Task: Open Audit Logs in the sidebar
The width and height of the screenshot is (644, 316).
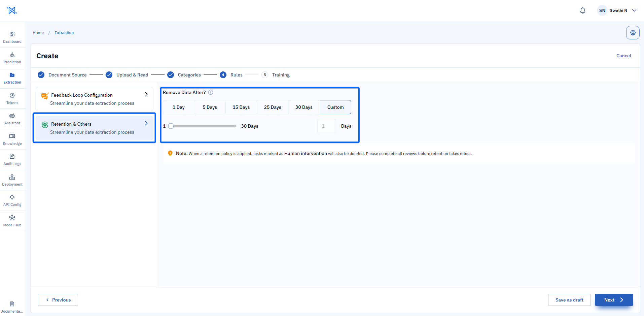Action: pos(12,160)
